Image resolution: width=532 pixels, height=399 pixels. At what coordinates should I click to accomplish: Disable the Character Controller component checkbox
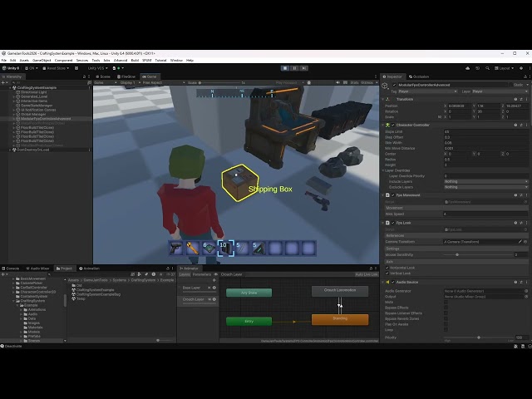coord(393,125)
